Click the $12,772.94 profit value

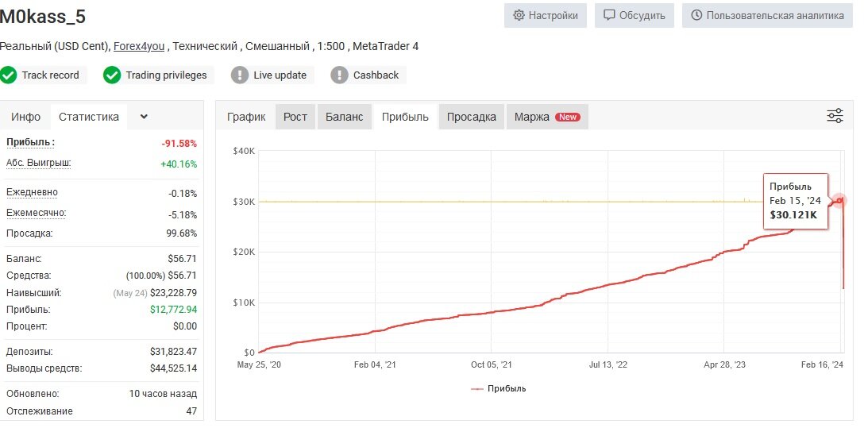point(173,310)
